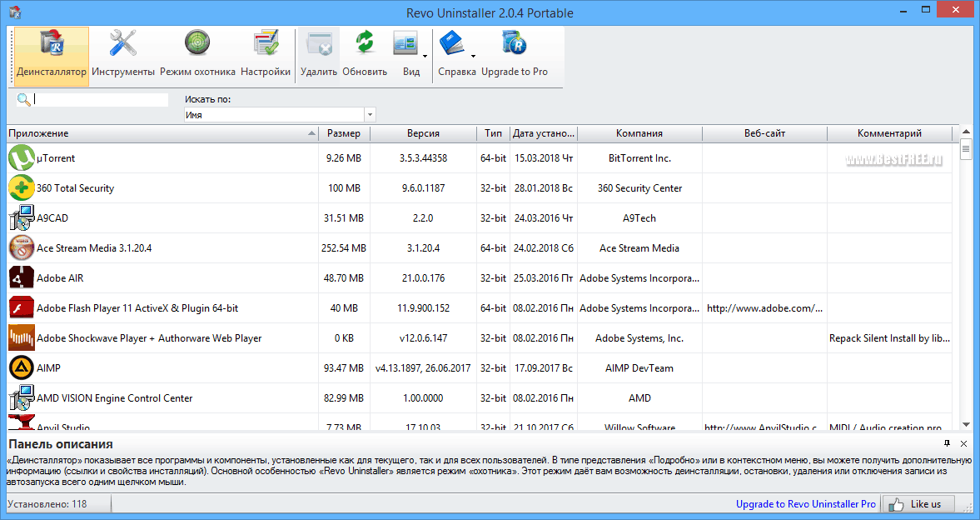The width and height of the screenshot is (980, 520).
Task: Select the Adobe AIR icon
Action: click(x=22, y=277)
